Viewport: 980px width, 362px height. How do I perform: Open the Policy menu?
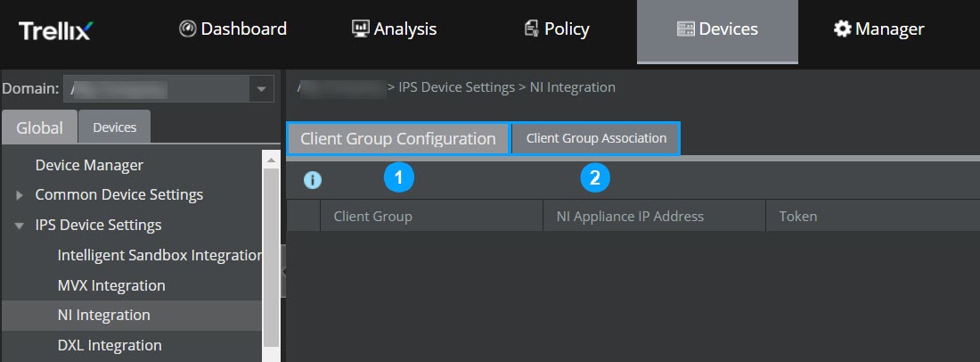556,29
